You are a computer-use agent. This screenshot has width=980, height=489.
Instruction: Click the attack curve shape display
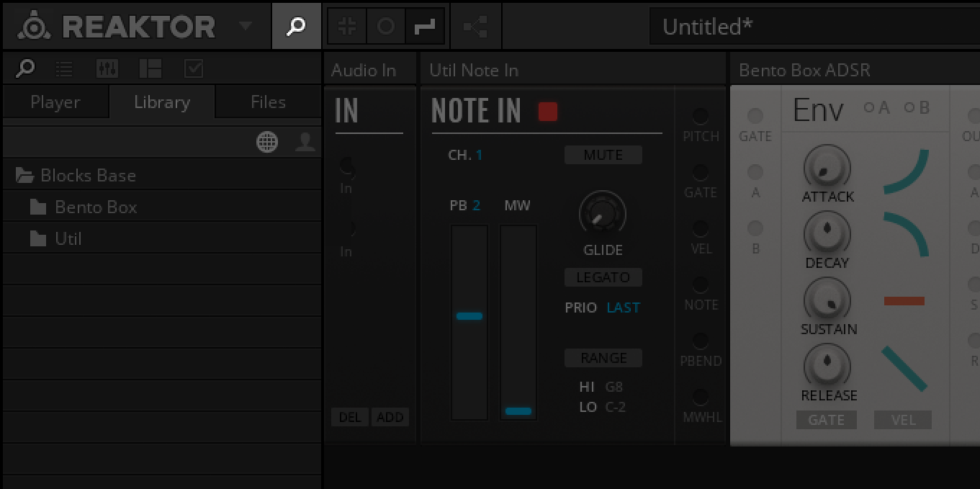coord(907,171)
